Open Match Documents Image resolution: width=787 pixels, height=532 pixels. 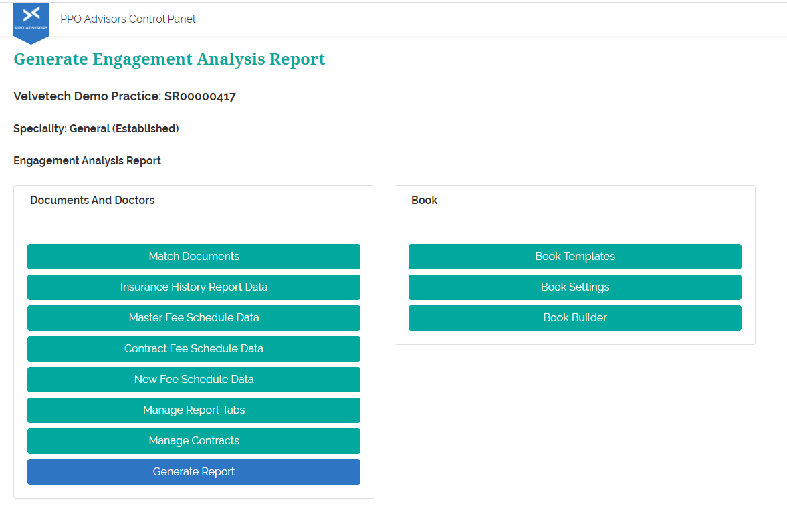tap(194, 257)
